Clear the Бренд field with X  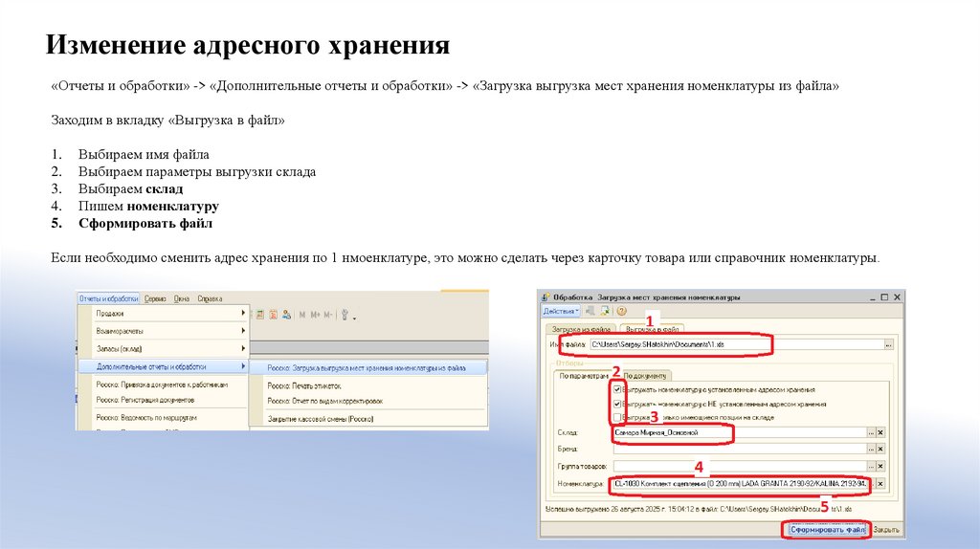880,449
